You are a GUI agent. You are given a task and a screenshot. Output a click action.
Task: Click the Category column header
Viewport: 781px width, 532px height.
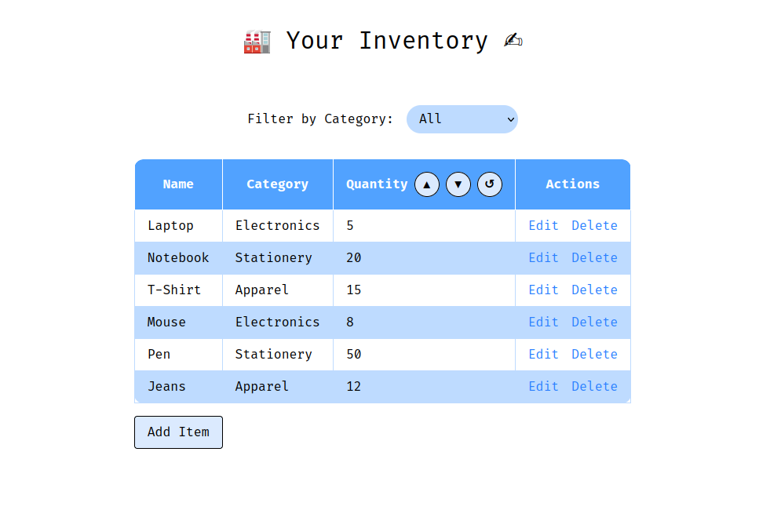point(277,184)
